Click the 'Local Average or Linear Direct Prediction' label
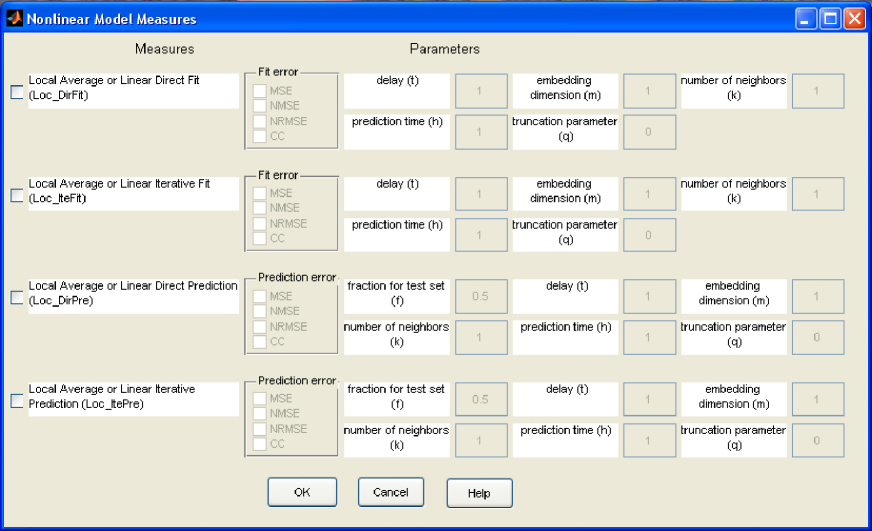This screenshot has height=531, width=872. click(133, 286)
